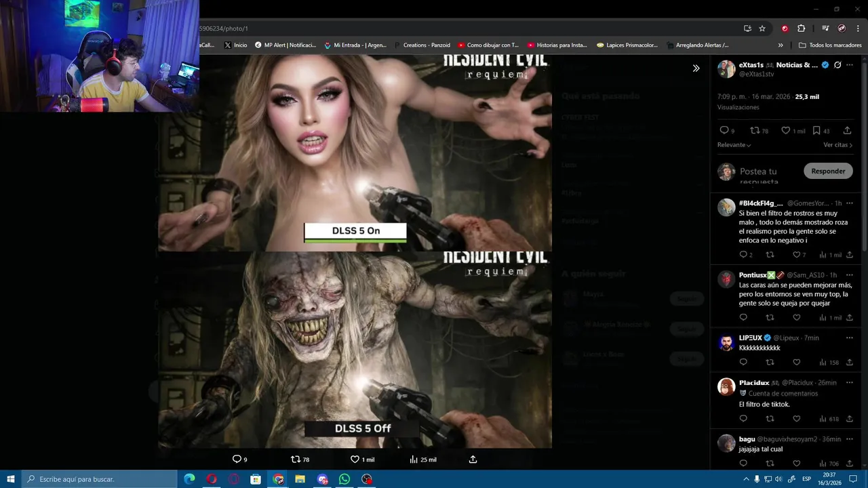Open the Mi Entrada bookmark

coord(355,45)
